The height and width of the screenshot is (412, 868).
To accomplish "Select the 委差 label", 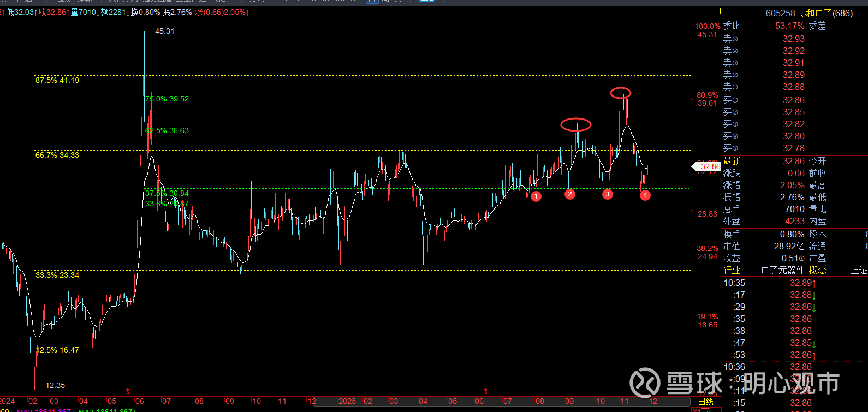I will (x=817, y=26).
